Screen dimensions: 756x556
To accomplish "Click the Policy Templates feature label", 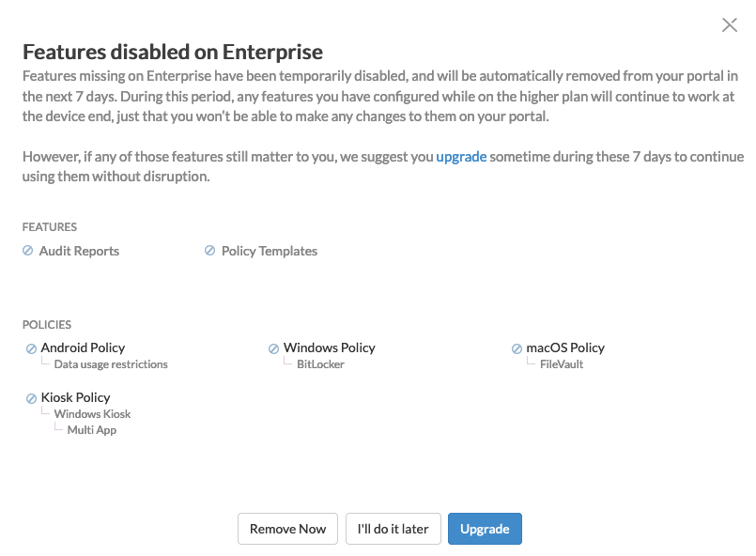I will coord(270,251).
